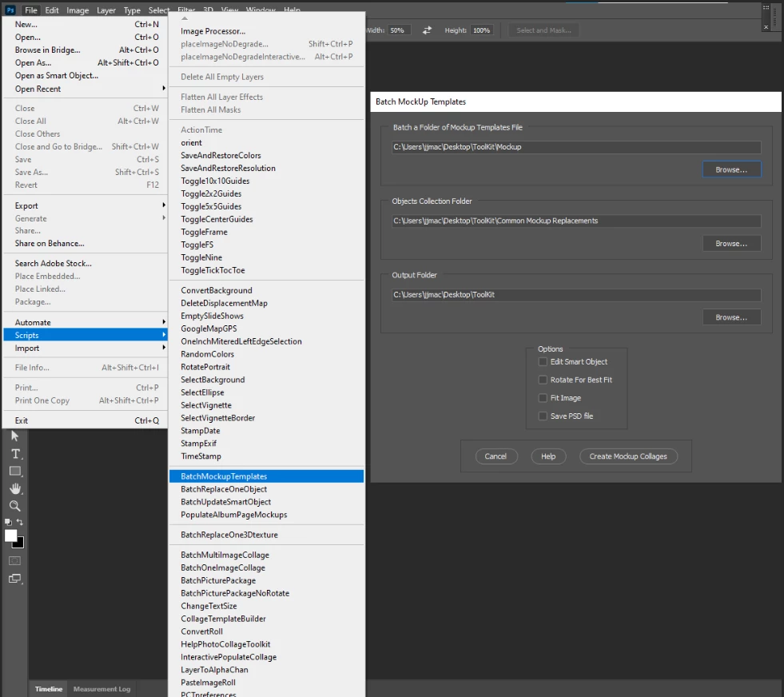The image size is (784, 697).
Task: Expand the Export submenu
Action: pyautogui.click(x=85, y=205)
